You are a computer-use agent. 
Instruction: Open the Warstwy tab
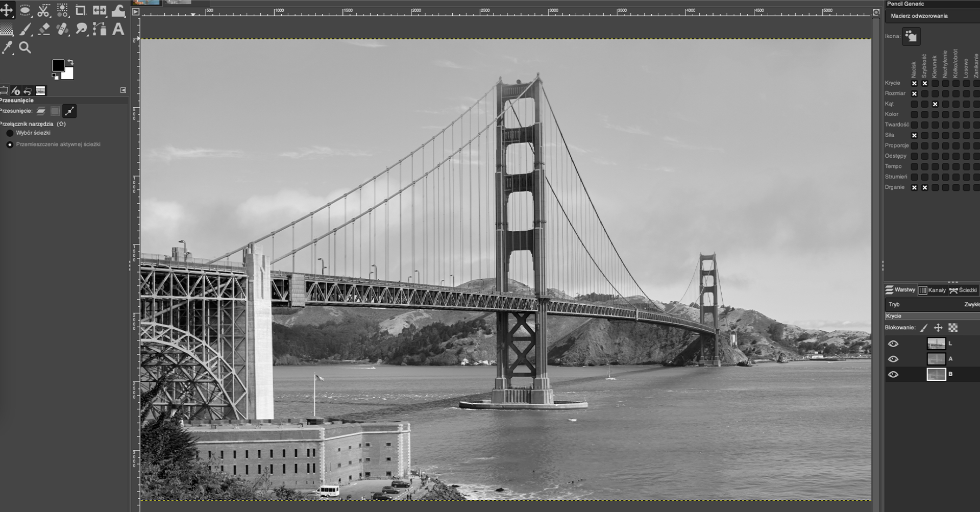901,290
